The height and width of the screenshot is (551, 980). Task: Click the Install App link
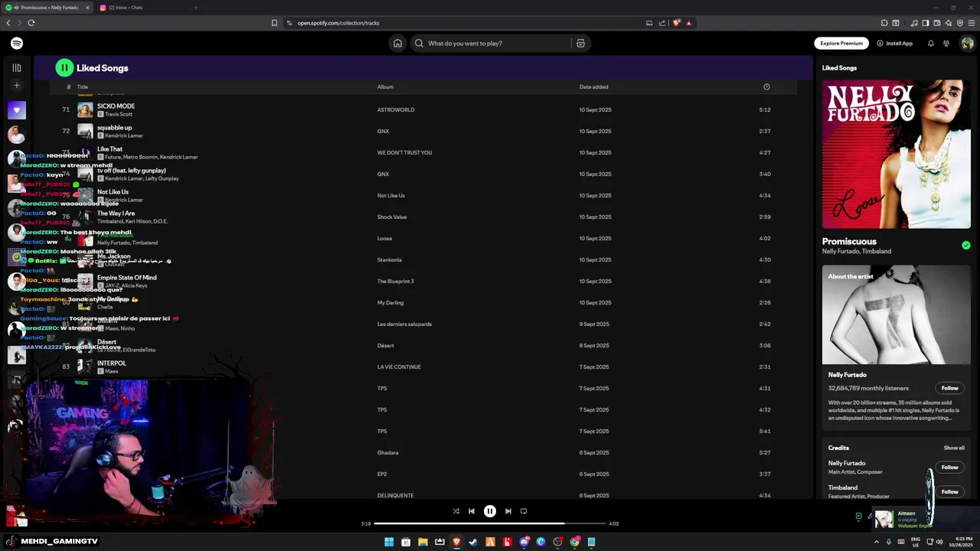pyautogui.click(x=895, y=44)
